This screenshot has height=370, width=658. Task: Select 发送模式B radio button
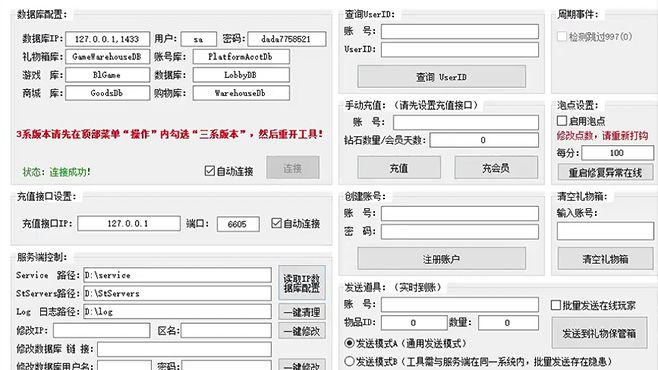click(x=349, y=361)
